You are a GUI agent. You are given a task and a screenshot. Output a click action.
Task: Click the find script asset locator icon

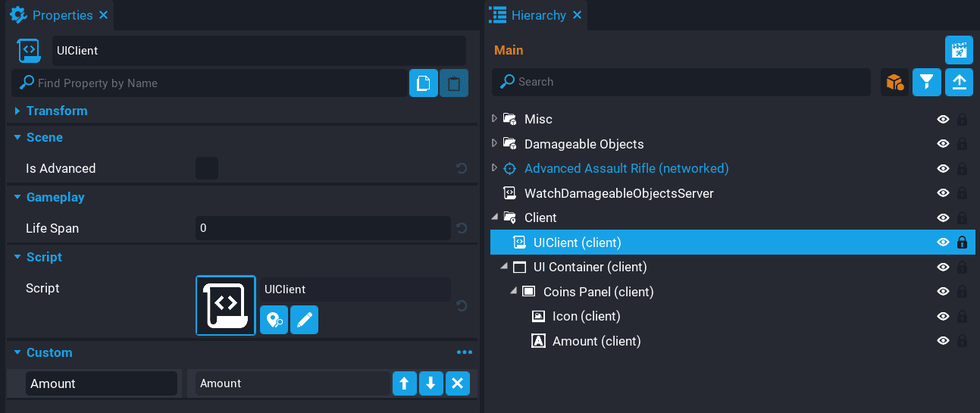click(274, 321)
